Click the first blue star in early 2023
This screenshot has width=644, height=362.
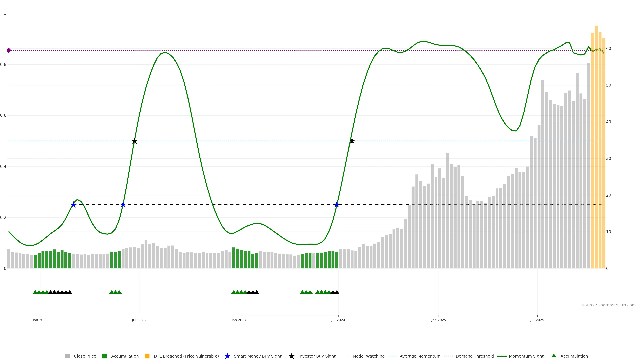pos(73,205)
